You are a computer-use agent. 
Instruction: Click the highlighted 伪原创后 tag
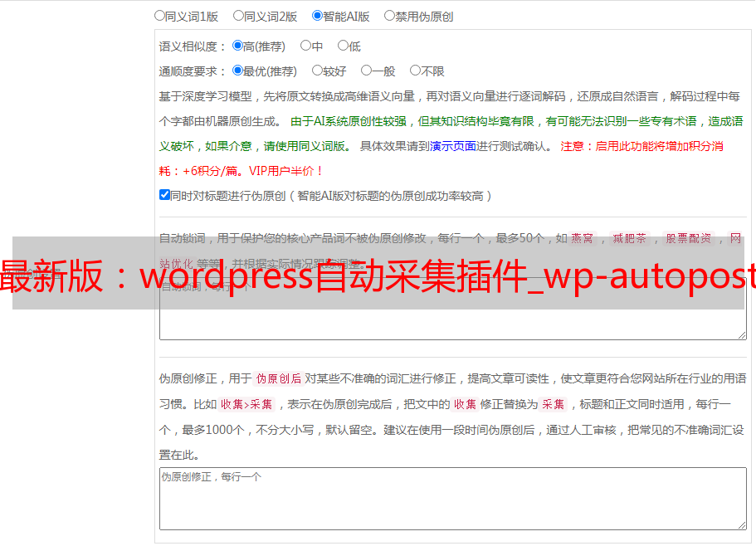click(x=279, y=378)
